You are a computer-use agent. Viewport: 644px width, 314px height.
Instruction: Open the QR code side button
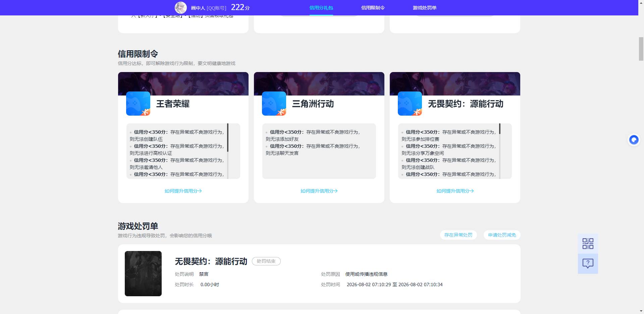588,244
